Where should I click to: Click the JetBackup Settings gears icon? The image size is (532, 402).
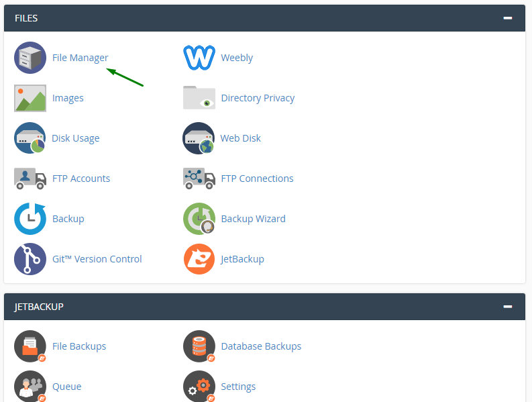(199, 386)
